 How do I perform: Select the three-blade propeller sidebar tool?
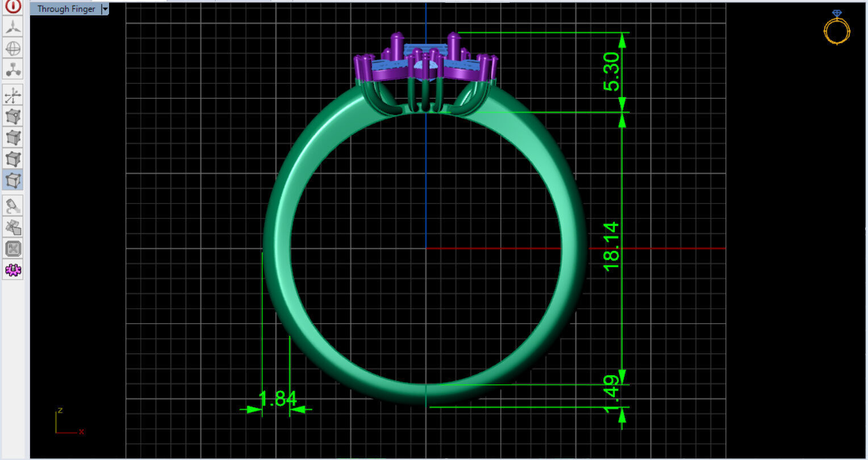12,27
